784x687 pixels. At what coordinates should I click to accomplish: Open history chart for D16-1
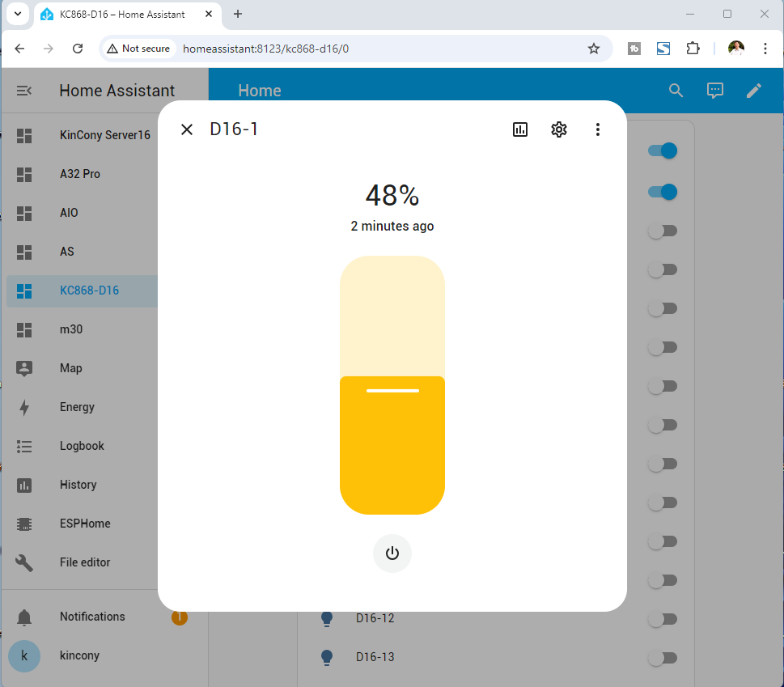point(520,129)
